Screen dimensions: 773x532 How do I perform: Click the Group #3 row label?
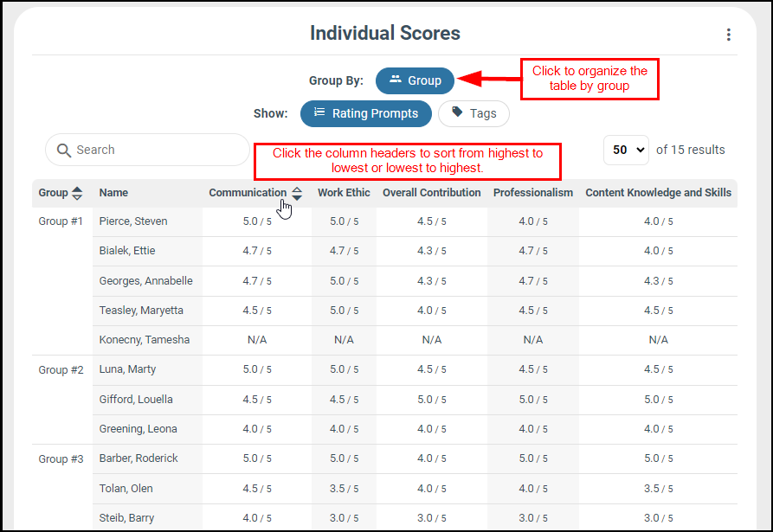click(x=61, y=459)
